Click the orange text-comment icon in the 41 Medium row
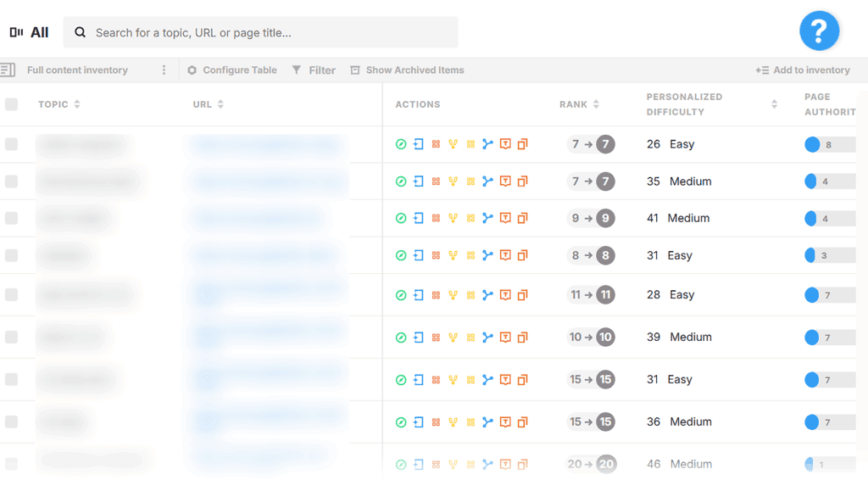The image size is (868, 480). click(505, 218)
